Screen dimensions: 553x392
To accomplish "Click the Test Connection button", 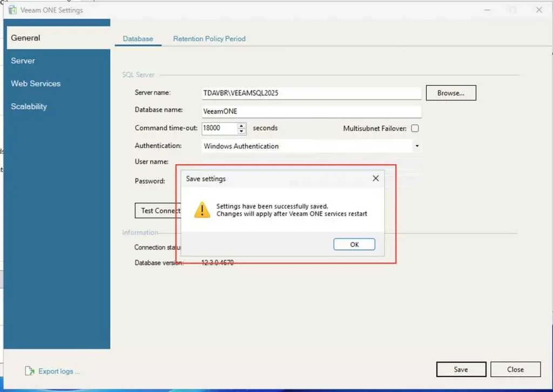I will tap(157, 211).
